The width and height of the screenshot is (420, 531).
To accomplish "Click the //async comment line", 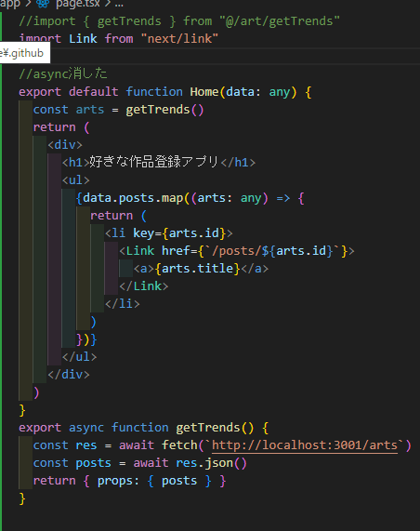I will (x=63, y=73).
